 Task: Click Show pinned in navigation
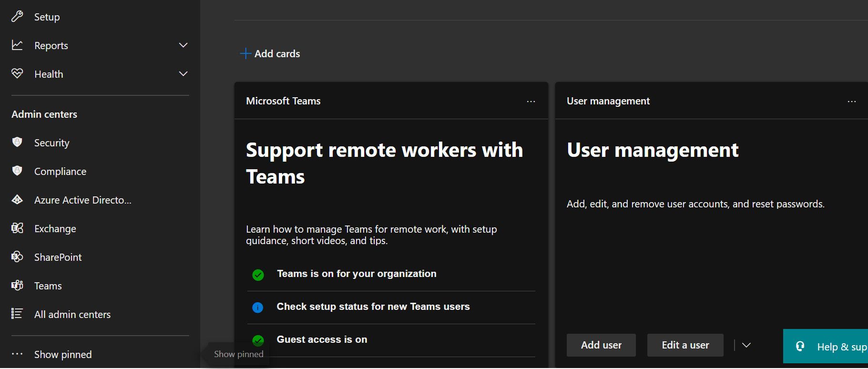click(x=62, y=354)
